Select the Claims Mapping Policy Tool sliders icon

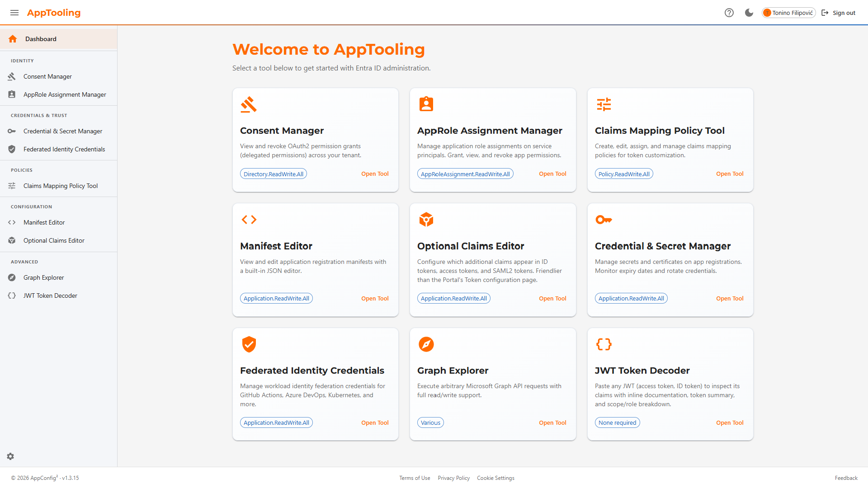(x=12, y=185)
